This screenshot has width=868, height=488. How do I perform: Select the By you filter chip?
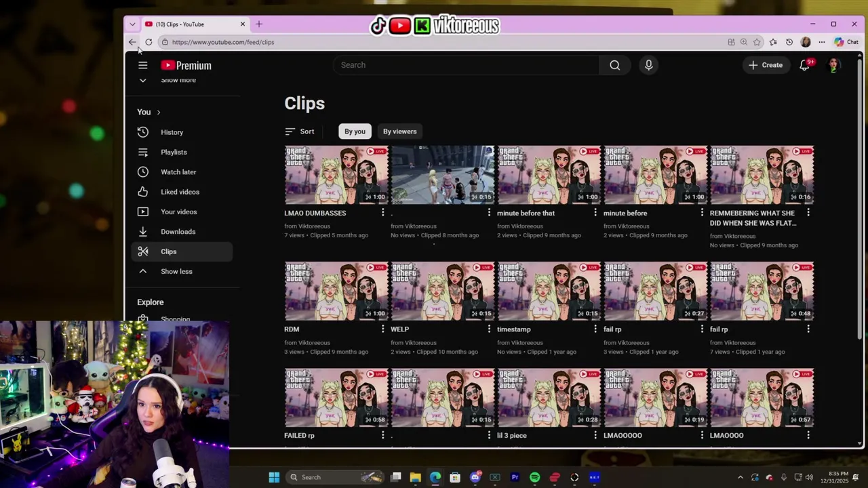click(x=355, y=131)
